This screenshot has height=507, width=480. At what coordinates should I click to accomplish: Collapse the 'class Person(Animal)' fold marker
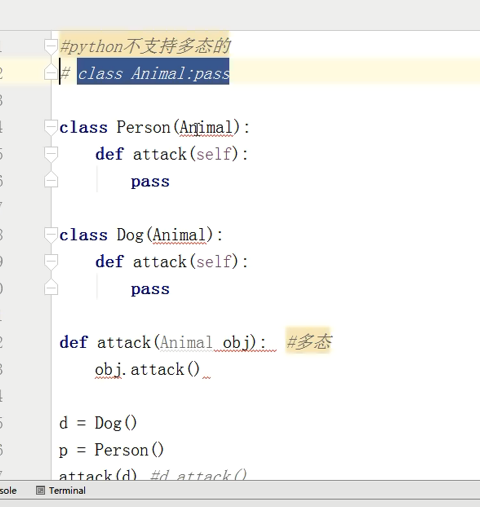pyautogui.click(x=51, y=128)
